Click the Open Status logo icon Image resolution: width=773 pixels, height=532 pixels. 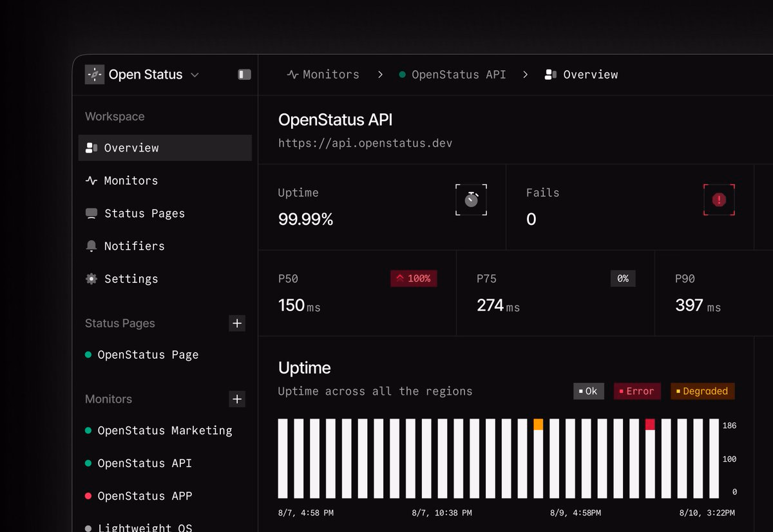click(94, 75)
